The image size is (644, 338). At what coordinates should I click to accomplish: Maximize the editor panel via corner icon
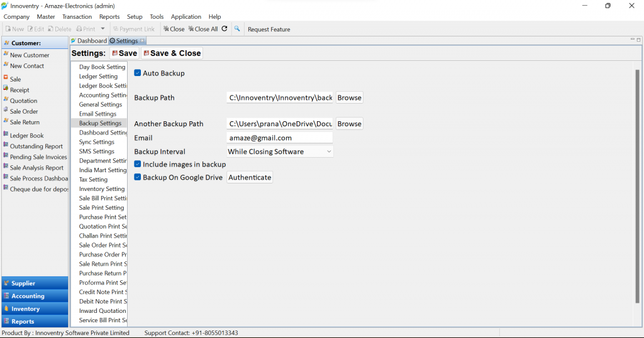tap(639, 40)
